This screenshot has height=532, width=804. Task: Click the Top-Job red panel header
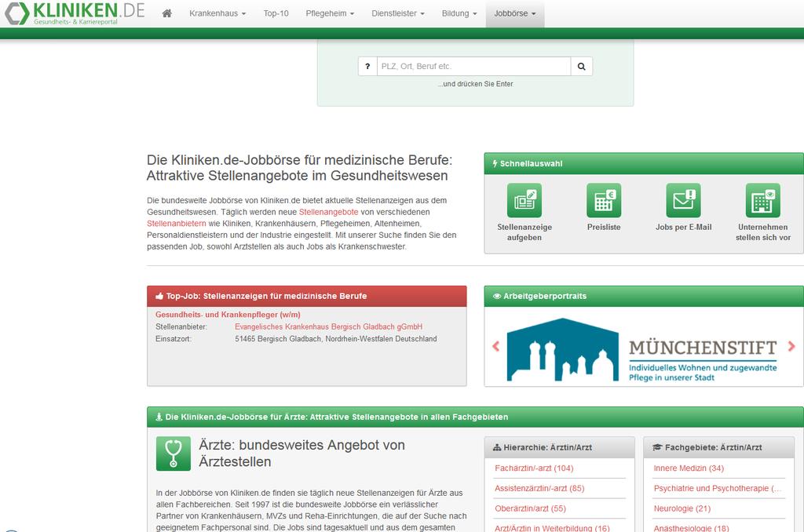(x=307, y=296)
